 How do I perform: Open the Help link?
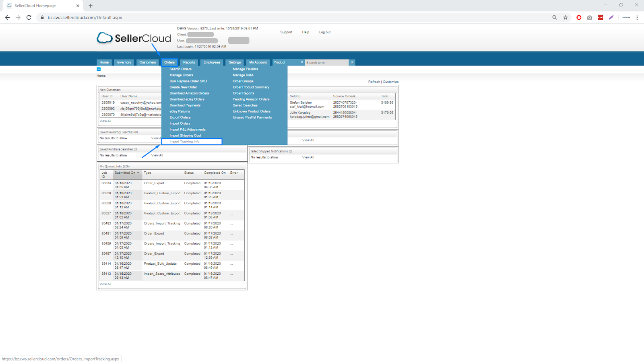[305, 32]
